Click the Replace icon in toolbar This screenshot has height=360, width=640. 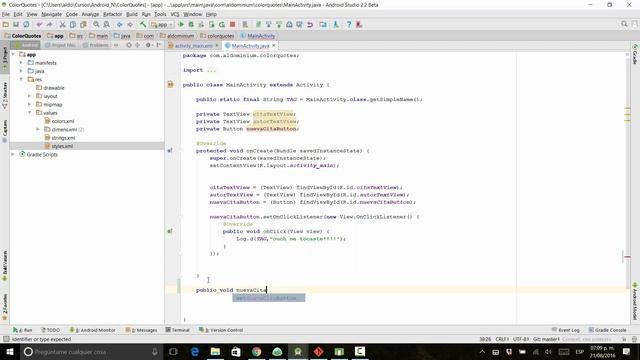[x=106, y=24]
